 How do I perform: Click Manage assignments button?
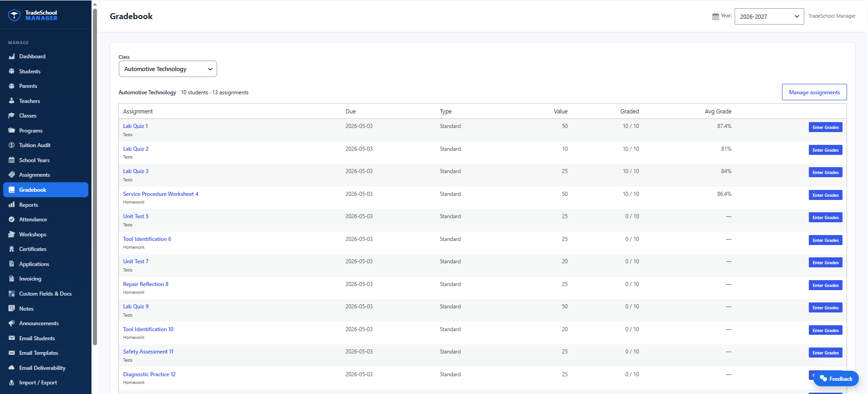[814, 92]
